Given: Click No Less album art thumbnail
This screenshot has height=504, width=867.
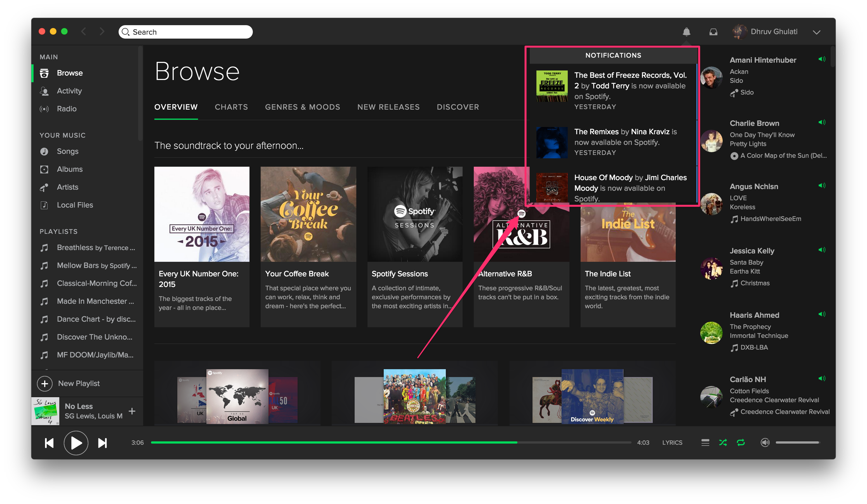Looking at the screenshot, I should pyautogui.click(x=45, y=411).
